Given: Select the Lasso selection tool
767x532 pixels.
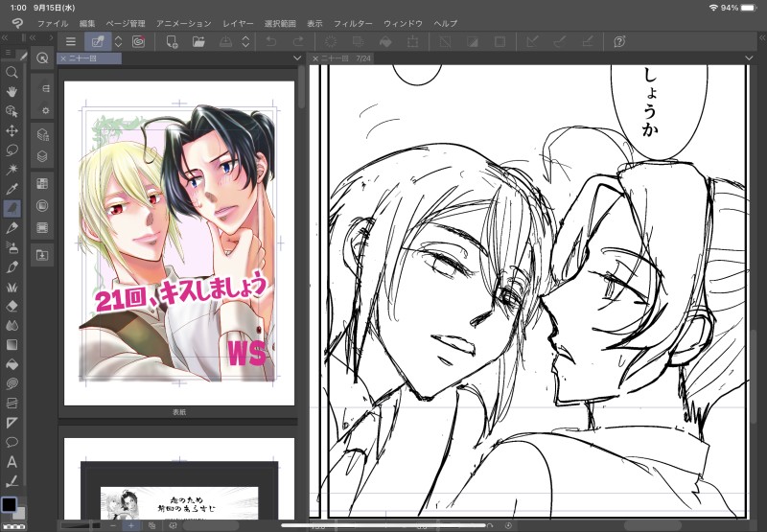Looking at the screenshot, I should (x=12, y=150).
